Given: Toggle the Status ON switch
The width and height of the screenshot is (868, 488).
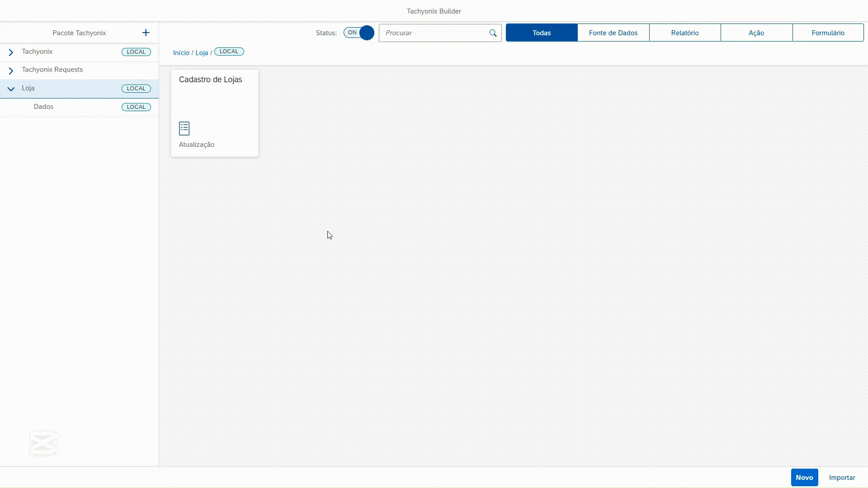Looking at the screenshot, I should tap(359, 33).
